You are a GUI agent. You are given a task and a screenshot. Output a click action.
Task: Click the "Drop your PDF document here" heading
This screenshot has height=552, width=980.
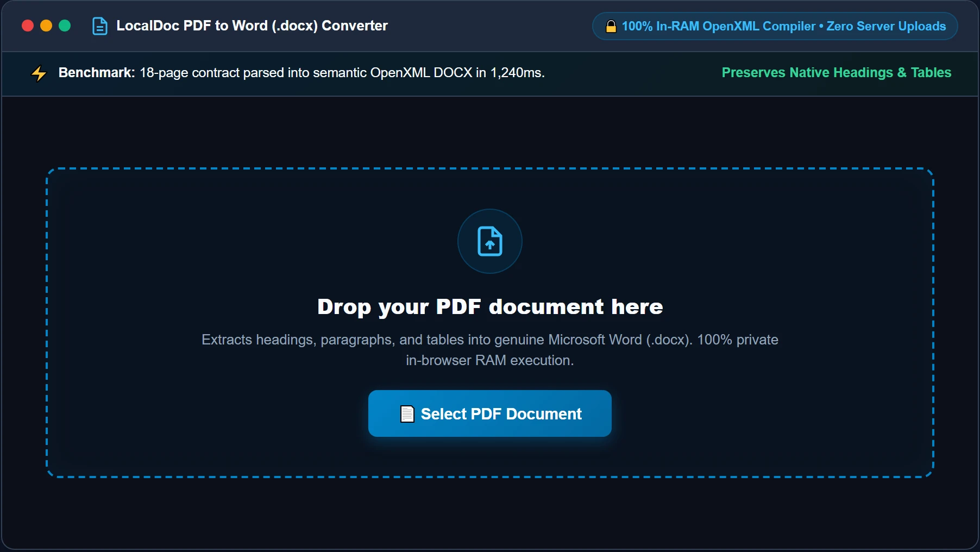click(x=490, y=307)
